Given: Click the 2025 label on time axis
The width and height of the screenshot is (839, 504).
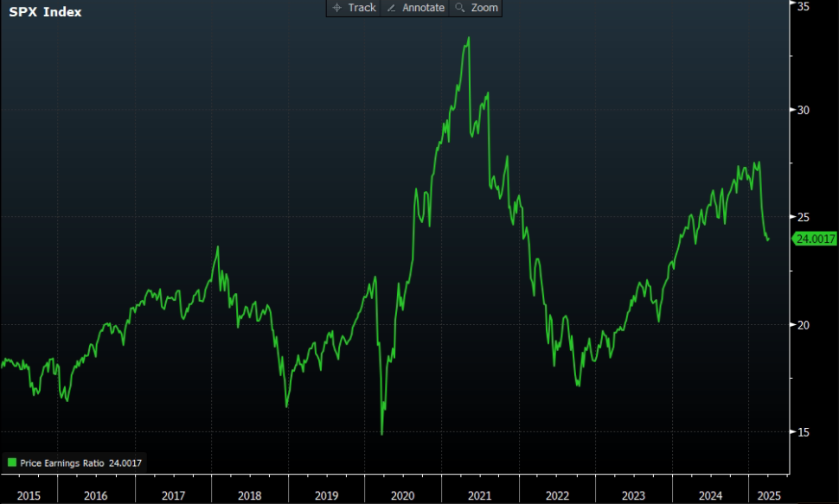Looking at the screenshot, I should (x=769, y=495).
